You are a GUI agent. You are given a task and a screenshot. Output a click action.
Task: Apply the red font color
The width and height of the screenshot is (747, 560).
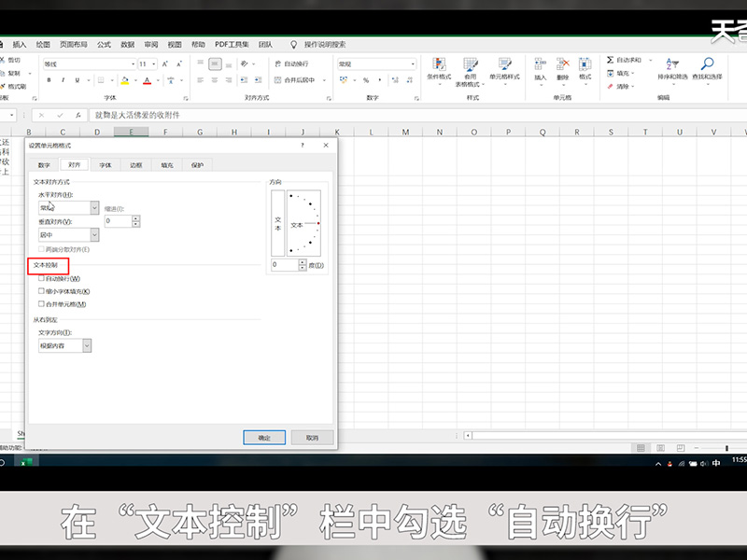[148, 80]
